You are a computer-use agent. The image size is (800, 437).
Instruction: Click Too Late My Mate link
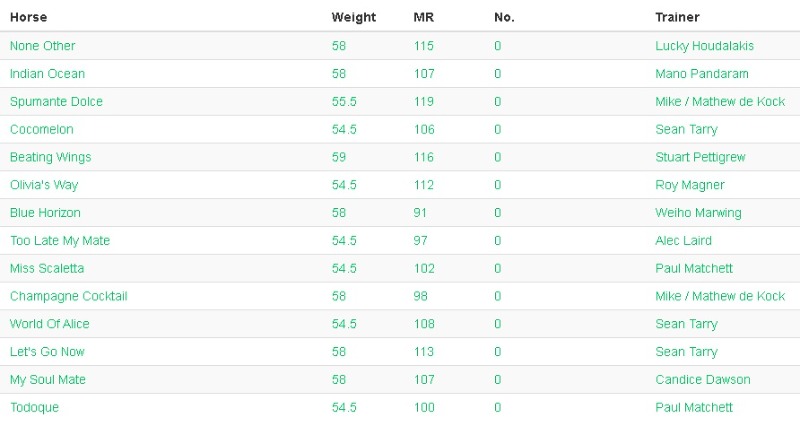pos(60,241)
